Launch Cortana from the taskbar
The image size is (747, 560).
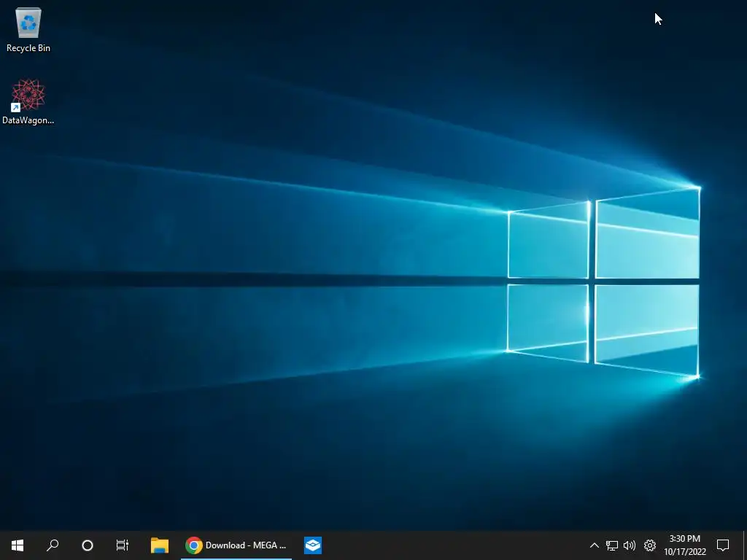coord(88,545)
